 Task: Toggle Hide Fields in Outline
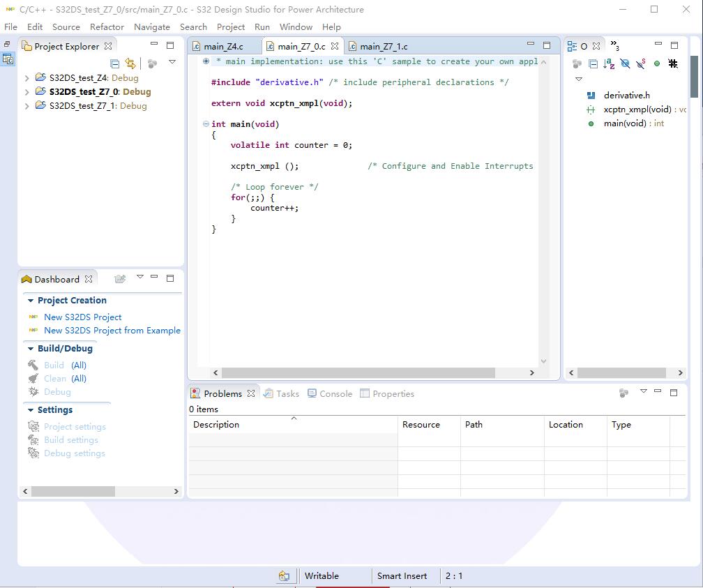coord(625,64)
